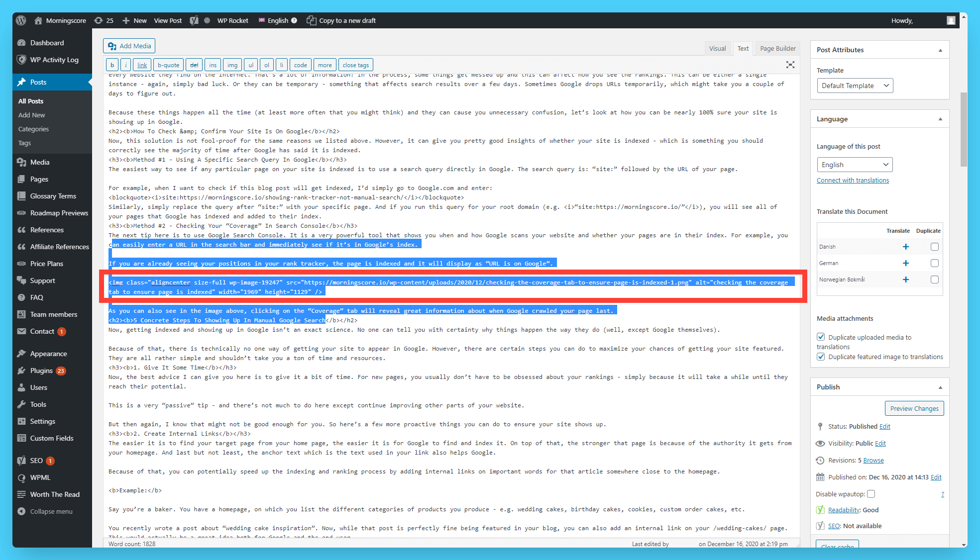Click the Preview Changes button
The image size is (980, 560).
913,408
